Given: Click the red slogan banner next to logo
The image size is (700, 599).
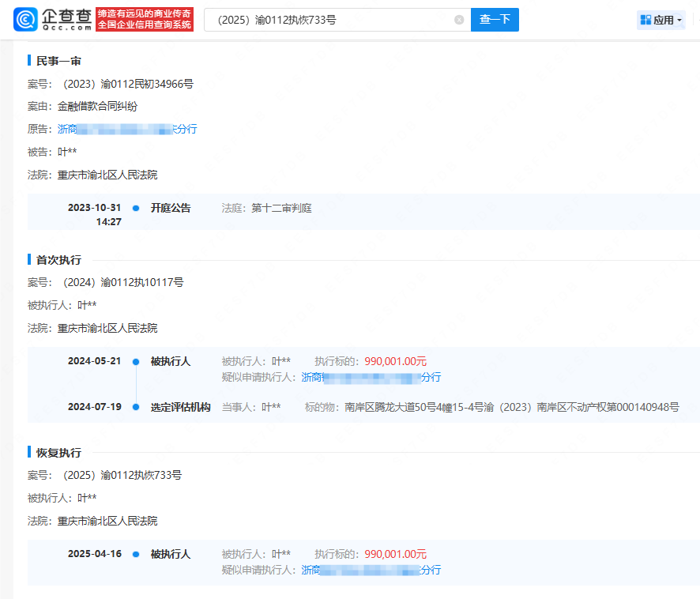Looking at the screenshot, I should 145,20.
